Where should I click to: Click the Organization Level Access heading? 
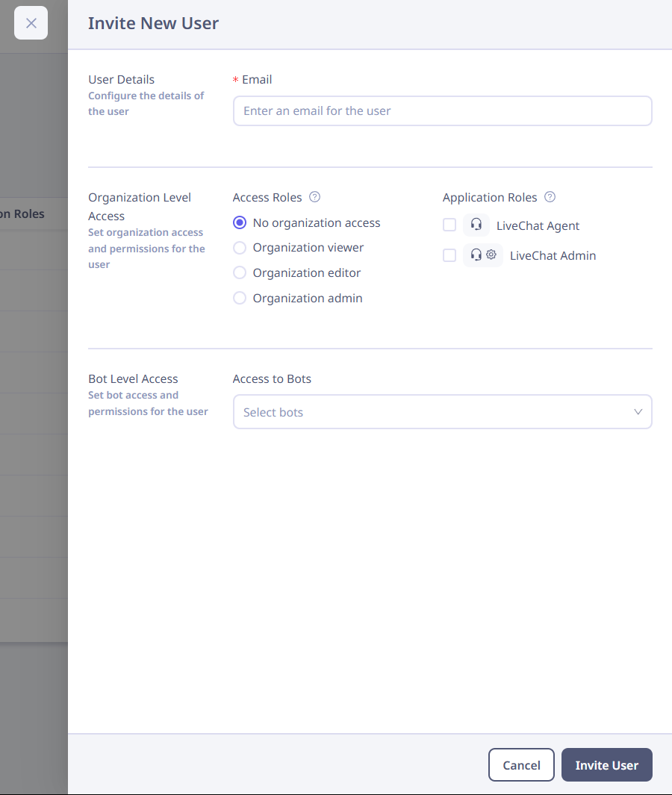140,206
